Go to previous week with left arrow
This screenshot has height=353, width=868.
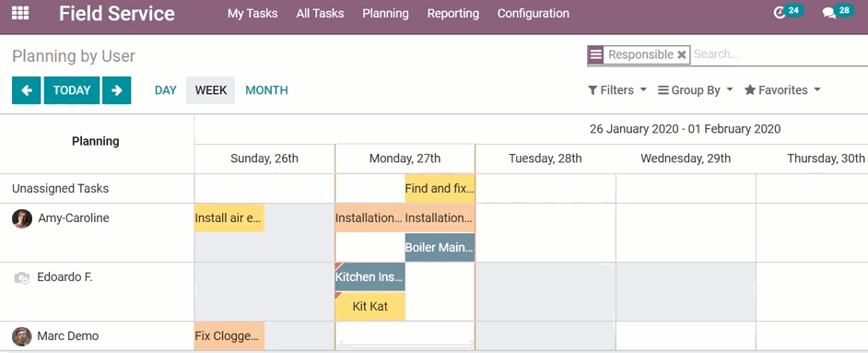point(26,90)
